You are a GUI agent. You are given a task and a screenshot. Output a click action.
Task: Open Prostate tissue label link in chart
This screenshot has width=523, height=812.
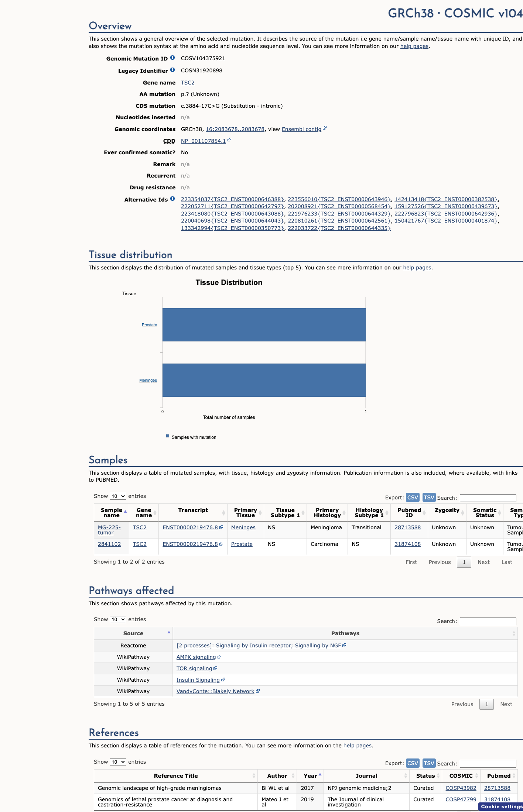tap(149, 325)
